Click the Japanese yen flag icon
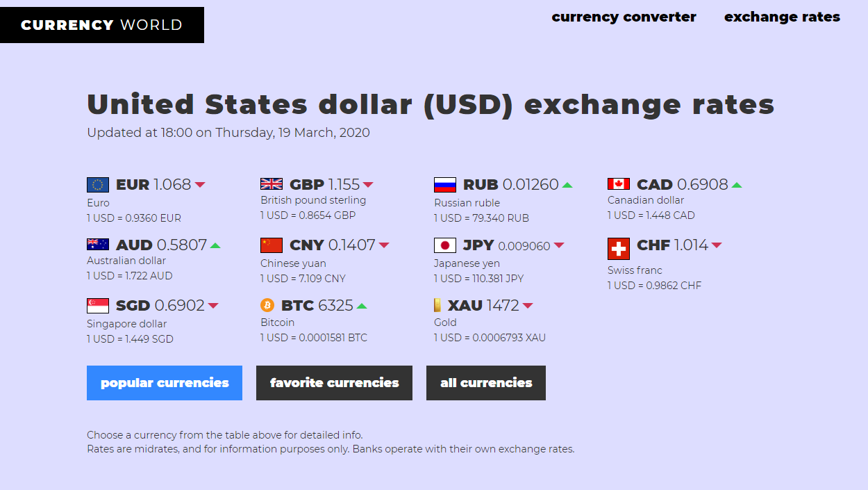 (444, 245)
